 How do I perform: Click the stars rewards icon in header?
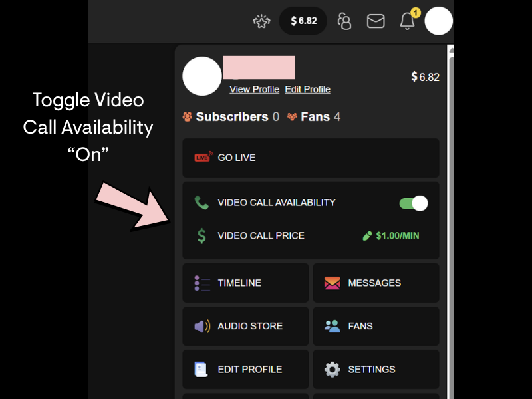click(x=261, y=21)
